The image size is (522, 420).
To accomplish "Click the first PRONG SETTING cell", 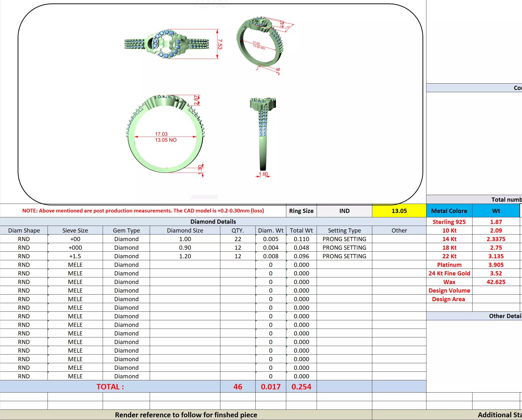I will [344, 239].
